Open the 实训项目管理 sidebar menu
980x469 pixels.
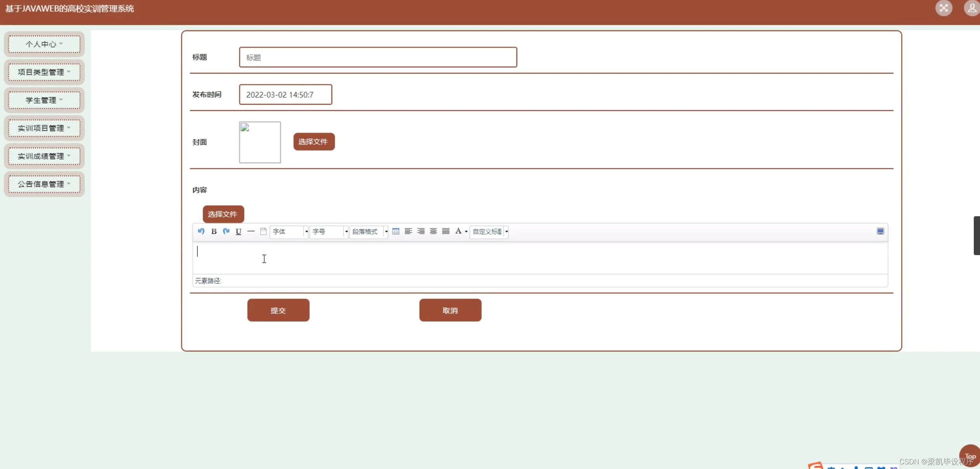[44, 128]
